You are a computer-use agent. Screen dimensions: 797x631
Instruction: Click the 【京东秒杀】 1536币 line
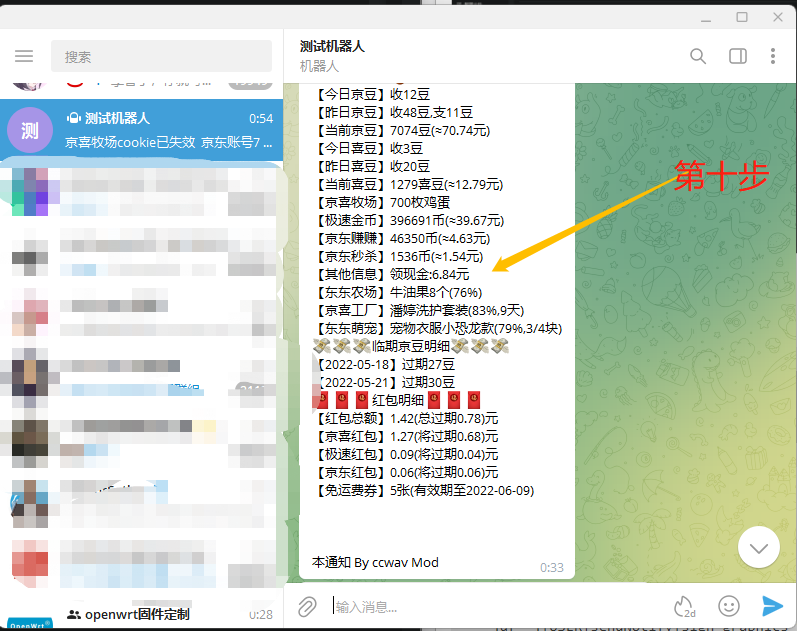[x=400, y=257]
